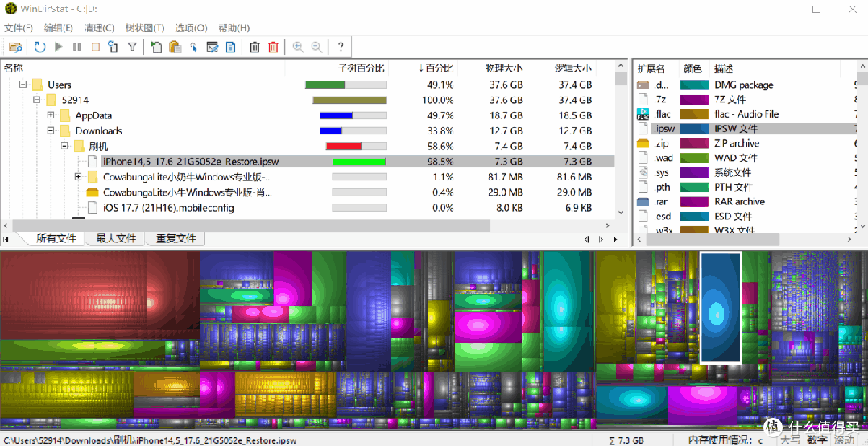
Task: Click the pause scan icon
Action: click(77, 47)
